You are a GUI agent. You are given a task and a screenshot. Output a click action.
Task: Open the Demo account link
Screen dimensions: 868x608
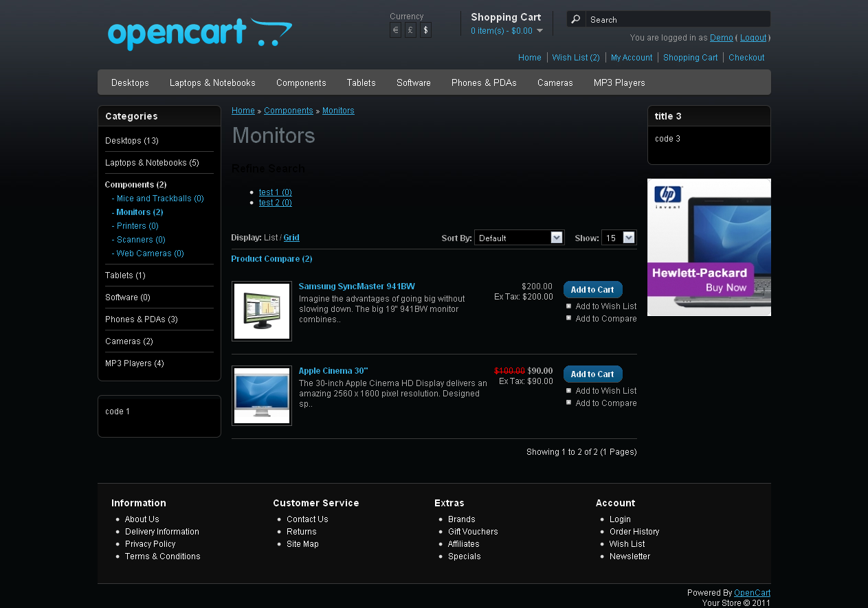click(x=722, y=38)
